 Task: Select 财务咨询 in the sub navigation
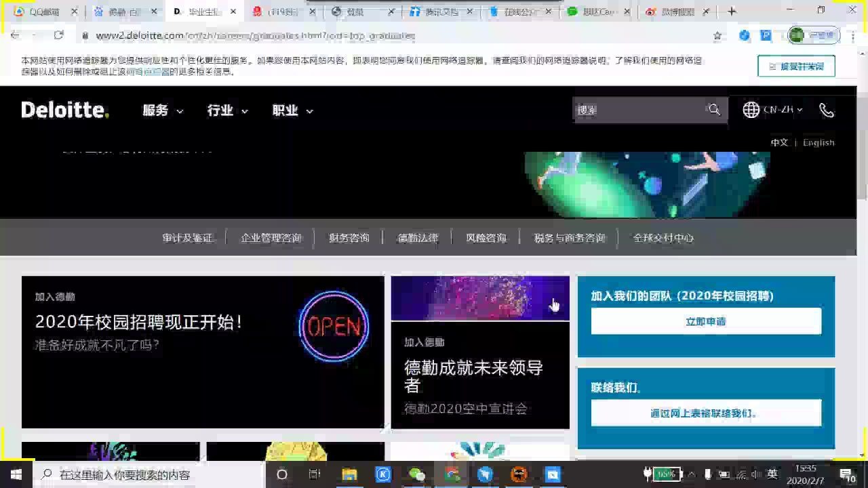point(349,238)
